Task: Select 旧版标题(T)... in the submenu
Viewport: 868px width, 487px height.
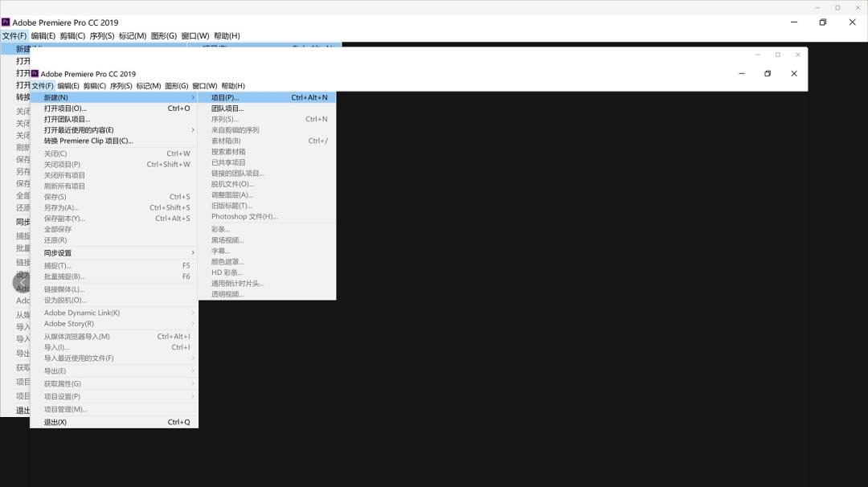Action: (267, 205)
